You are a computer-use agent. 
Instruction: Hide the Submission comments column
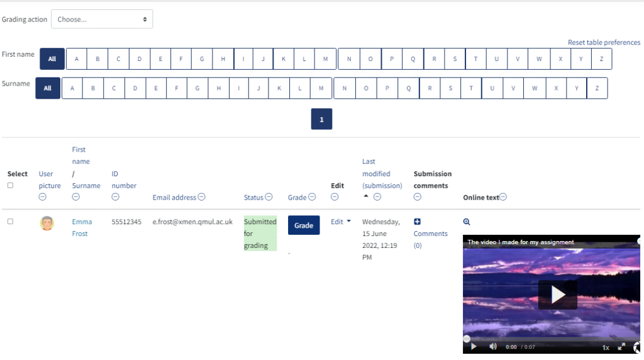(x=418, y=197)
